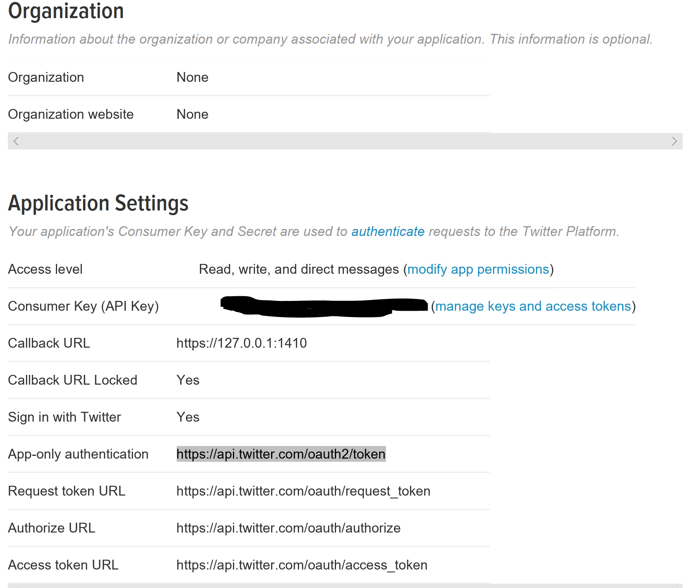
Task: Click the oauth/authorize URL text
Action: coord(288,528)
